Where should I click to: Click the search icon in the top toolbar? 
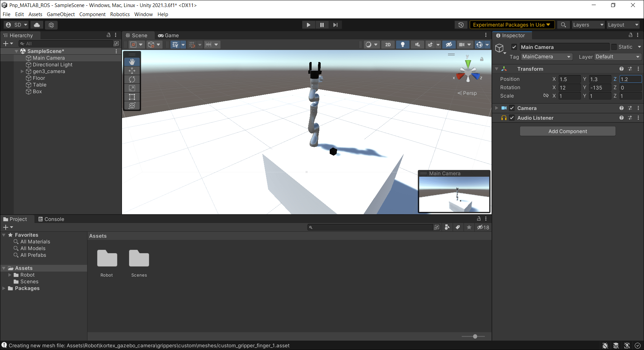564,24
